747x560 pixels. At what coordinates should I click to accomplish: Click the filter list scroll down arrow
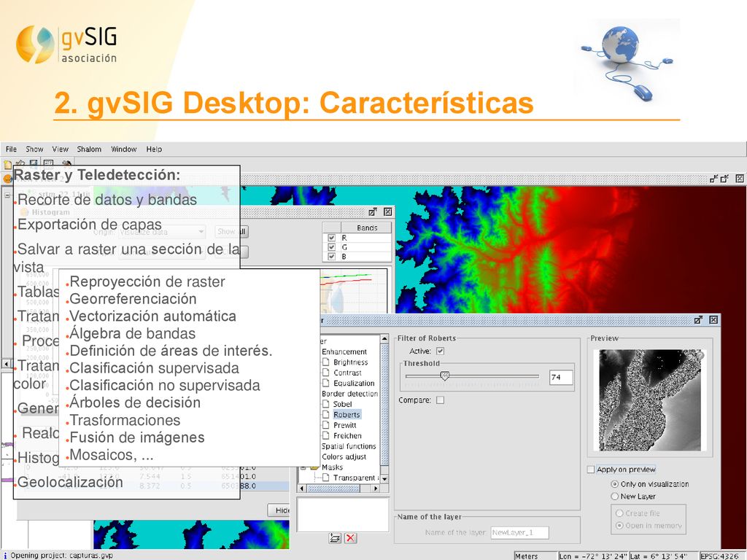(x=384, y=478)
